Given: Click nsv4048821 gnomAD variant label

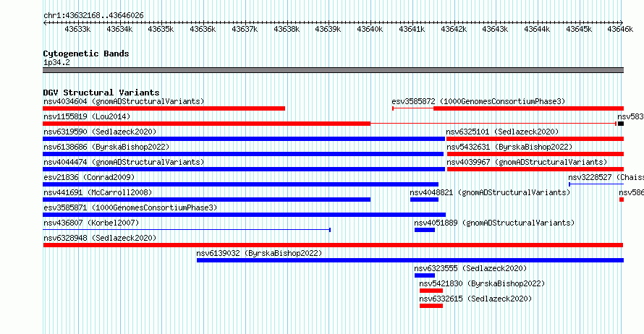Looking at the screenshot, I should click(x=490, y=192).
